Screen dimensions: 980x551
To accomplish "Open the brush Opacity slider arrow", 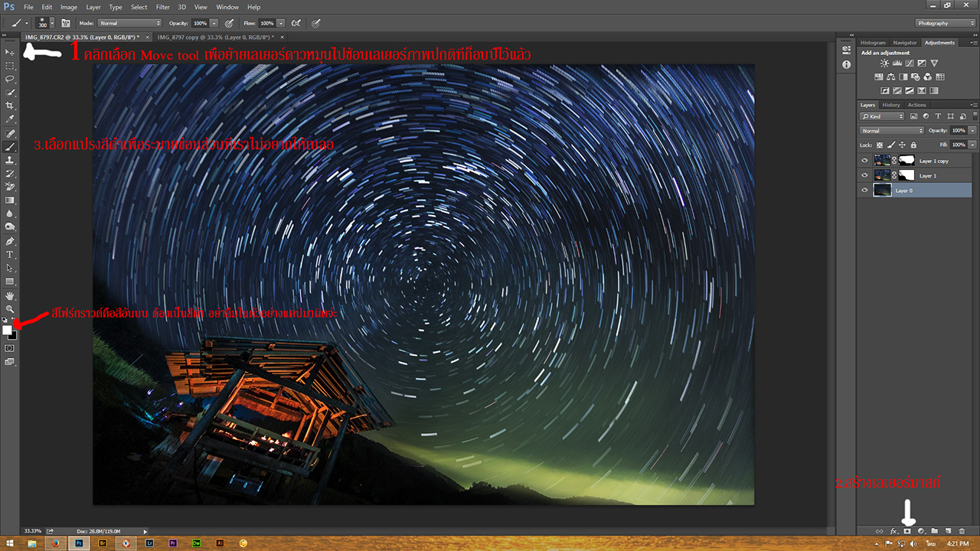I will click(x=214, y=23).
